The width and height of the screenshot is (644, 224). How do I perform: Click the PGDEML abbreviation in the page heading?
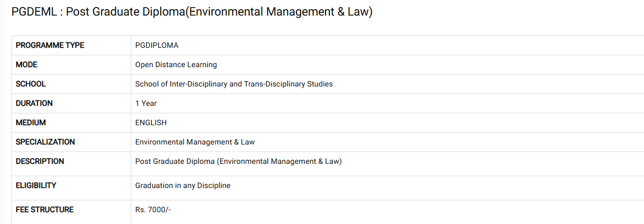point(33,13)
